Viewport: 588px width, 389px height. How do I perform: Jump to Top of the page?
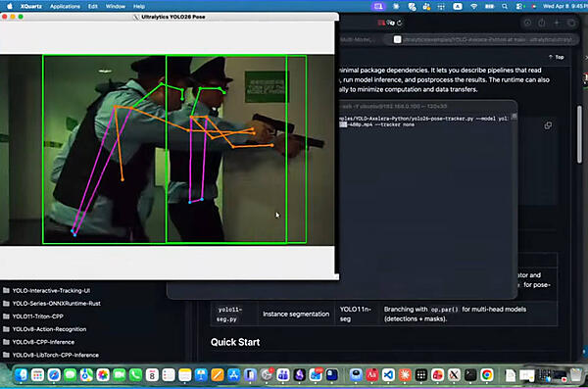click(x=556, y=57)
